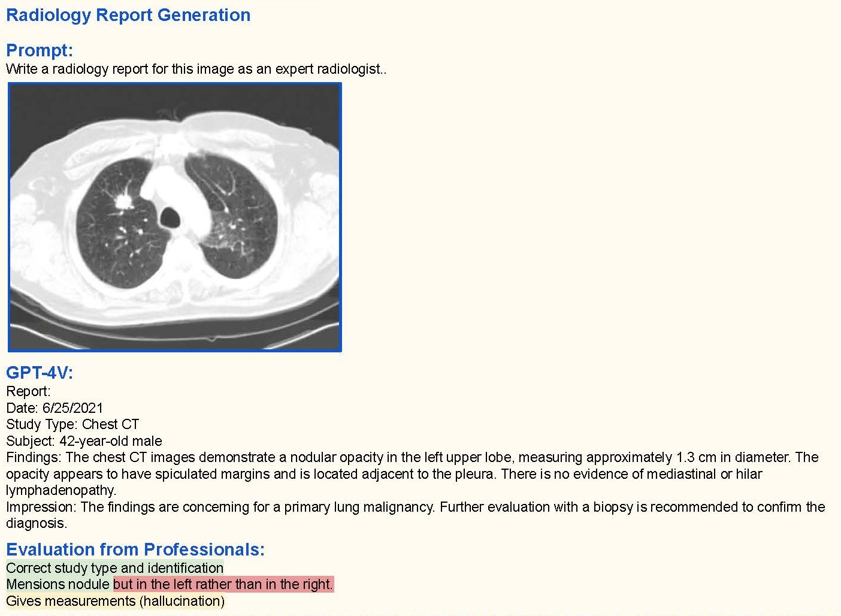The image size is (841, 616).
Task: Select the Study Type: Chest CT line
Action: coord(72,424)
